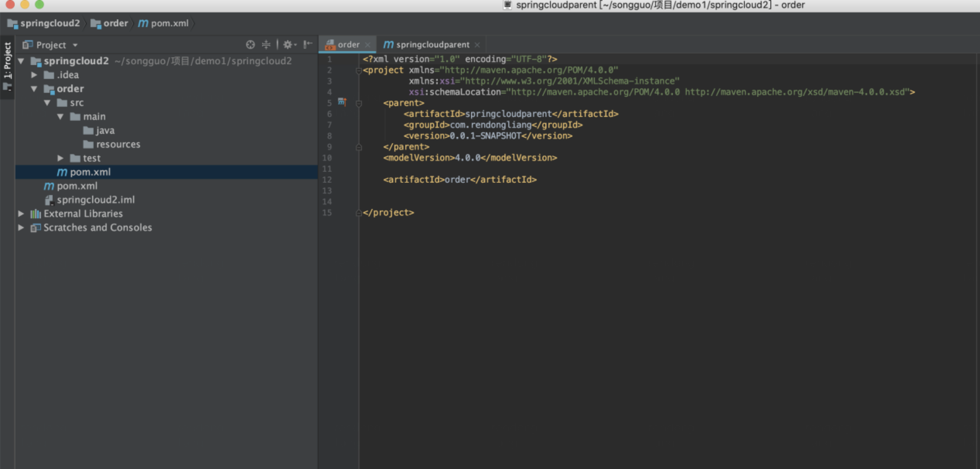This screenshot has height=469, width=980.
Task: Click the version 0.0.1-SNAPSHOT line
Action: (x=488, y=136)
